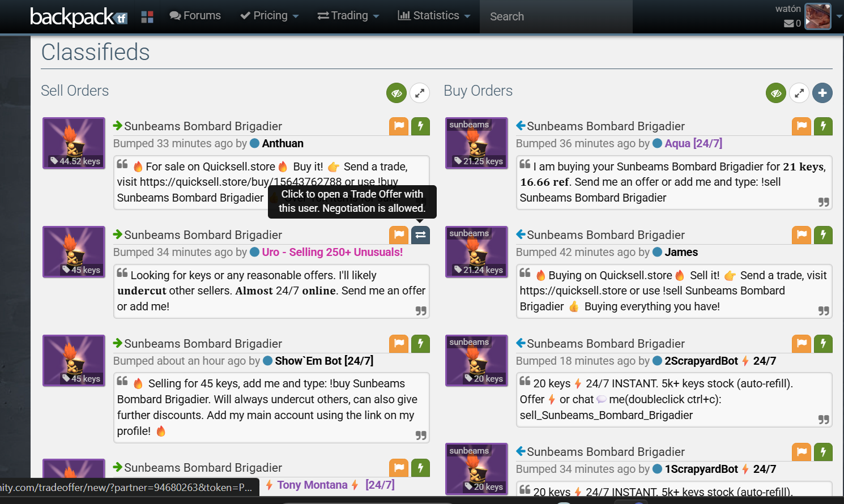Click text "Buying on Quicksell.store"

(610, 275)
